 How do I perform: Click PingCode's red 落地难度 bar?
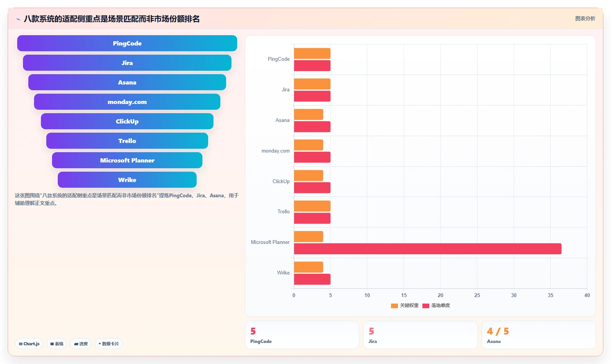click(x=312, y=66)
